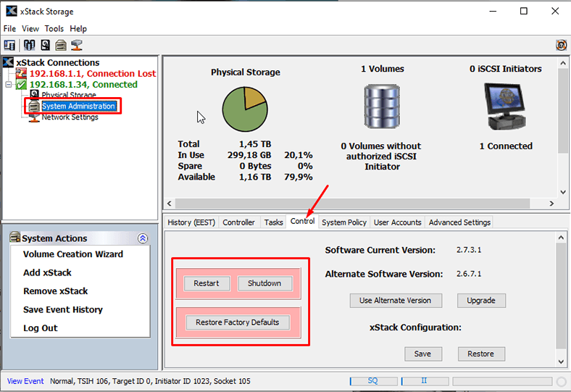Click the configuration Restore button
The width and height of the screenshot is (571, 392).
pyautogui.click(x=481, y=354)
